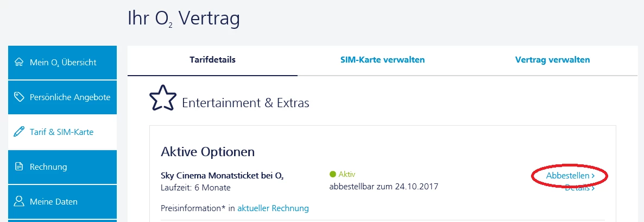Click the person icon for Meine Daten

[20, 201]
